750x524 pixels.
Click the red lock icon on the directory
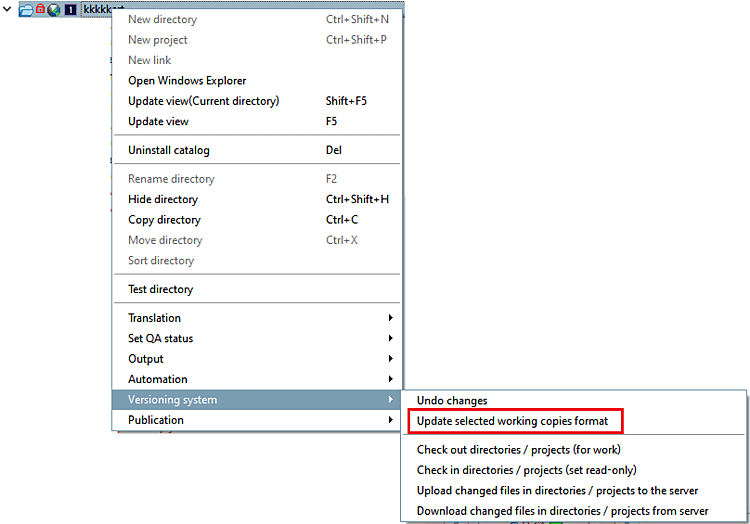tap(41, 9)
